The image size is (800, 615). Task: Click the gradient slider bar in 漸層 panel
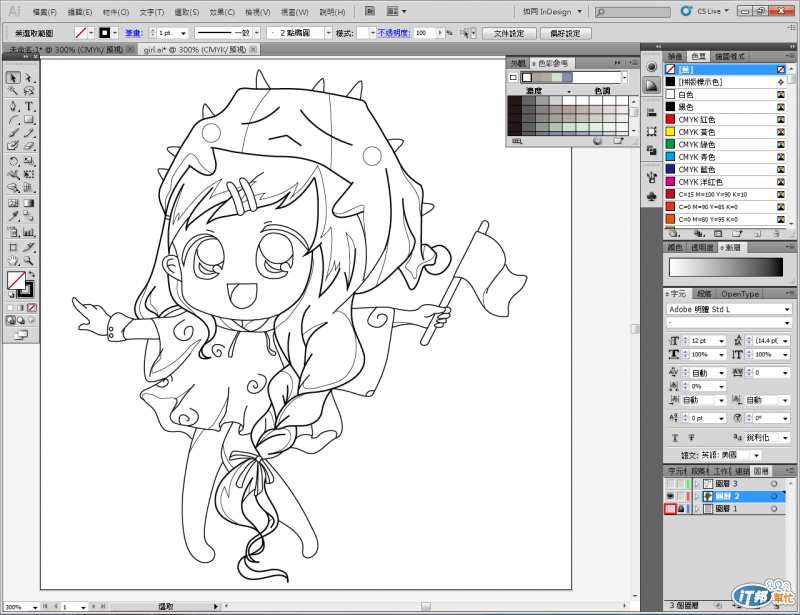[726, 267]
